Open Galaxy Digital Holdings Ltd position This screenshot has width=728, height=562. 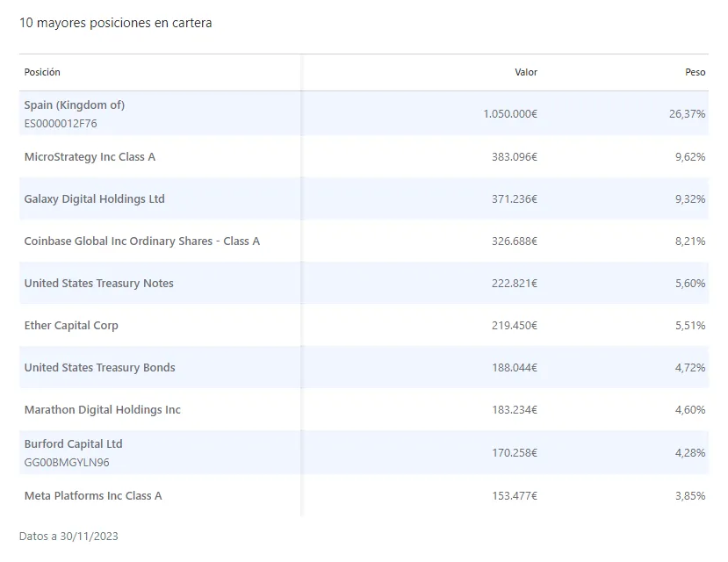(x=94, y=199)
